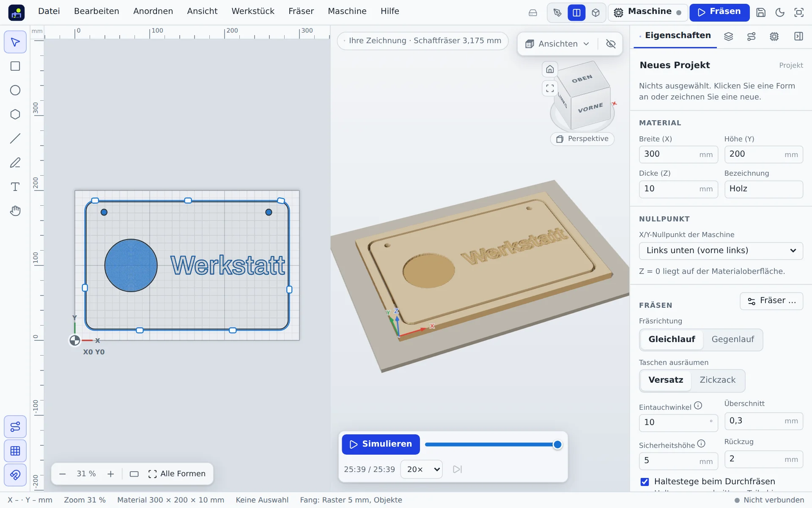This screenshot has height=508, width=812.
Task: Click the Eintauchwinkel info icon
Action: click(698, 406)
